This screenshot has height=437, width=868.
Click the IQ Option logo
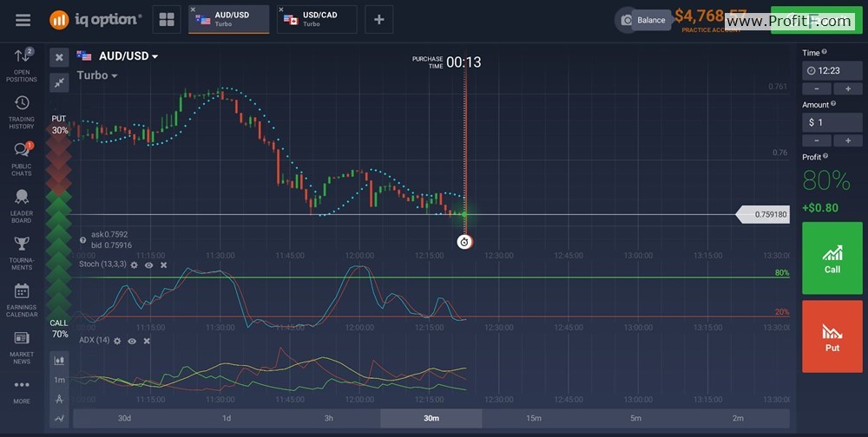click(95, 20)
